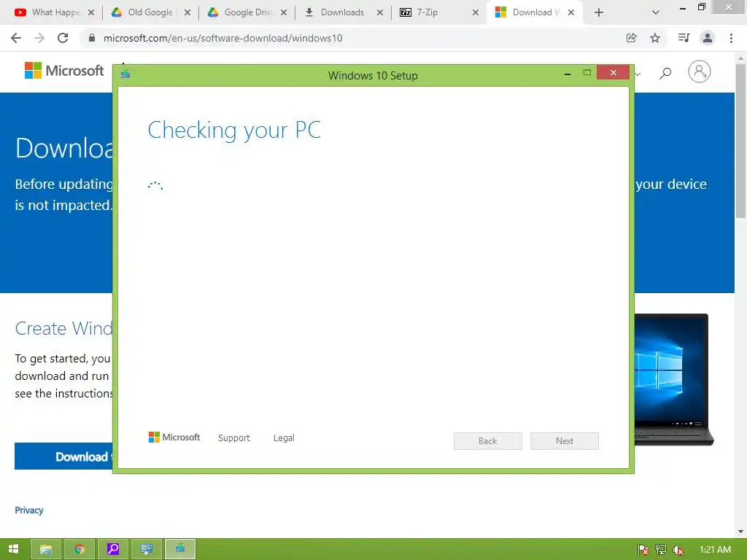Viewport: 747px width, 560px height.
Task: Click the Chrome forward arrow
Action: coord(39,38)
